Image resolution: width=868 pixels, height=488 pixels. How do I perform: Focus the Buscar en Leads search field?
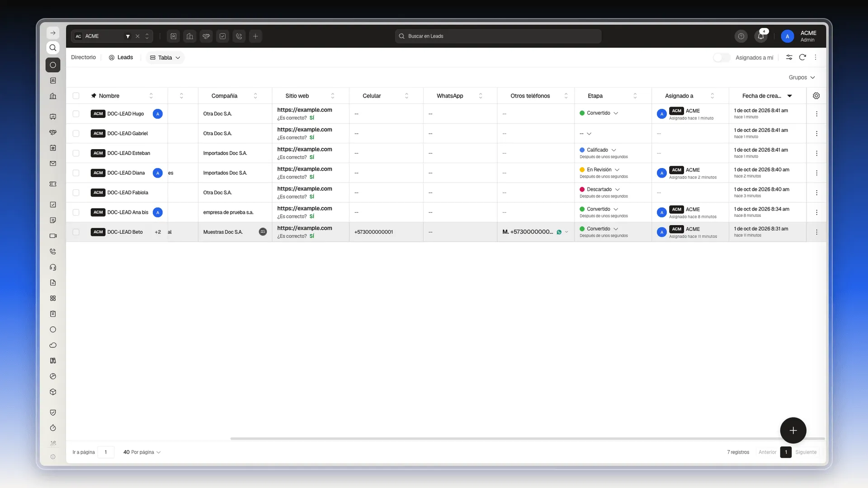pos(498,36)
